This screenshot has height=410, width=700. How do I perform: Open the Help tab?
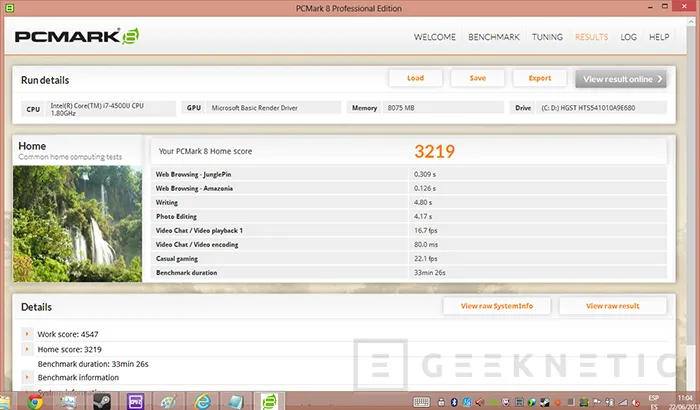pos(659,37)
